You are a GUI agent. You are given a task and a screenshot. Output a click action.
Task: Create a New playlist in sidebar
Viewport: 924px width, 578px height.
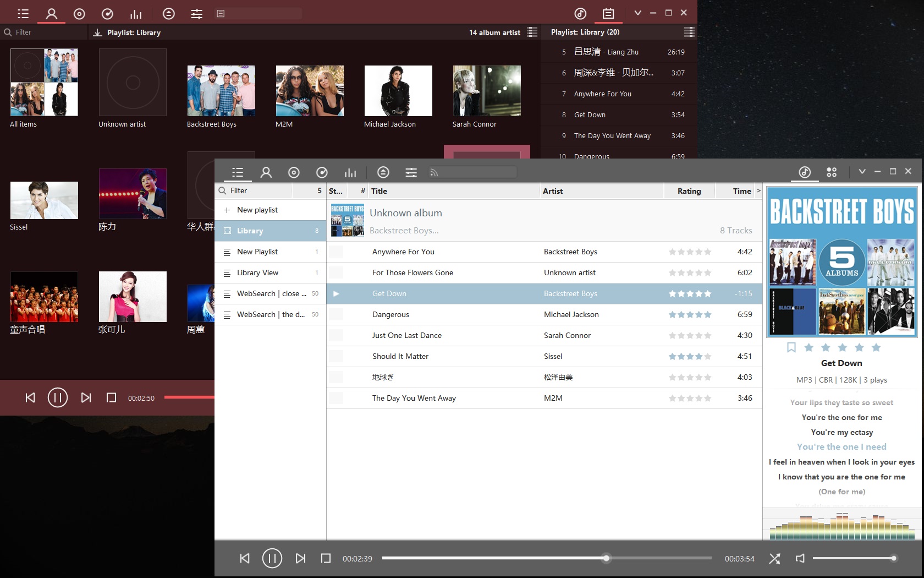(x=270, y=210)
